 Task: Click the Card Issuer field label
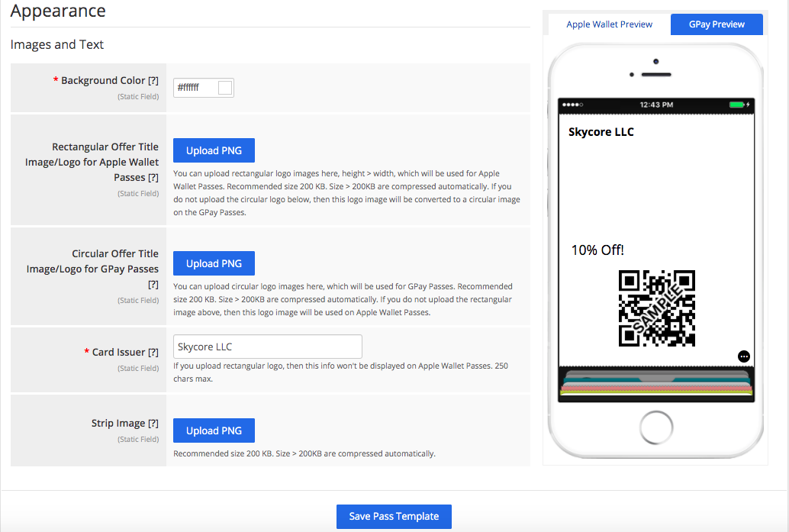coord(118,353)
